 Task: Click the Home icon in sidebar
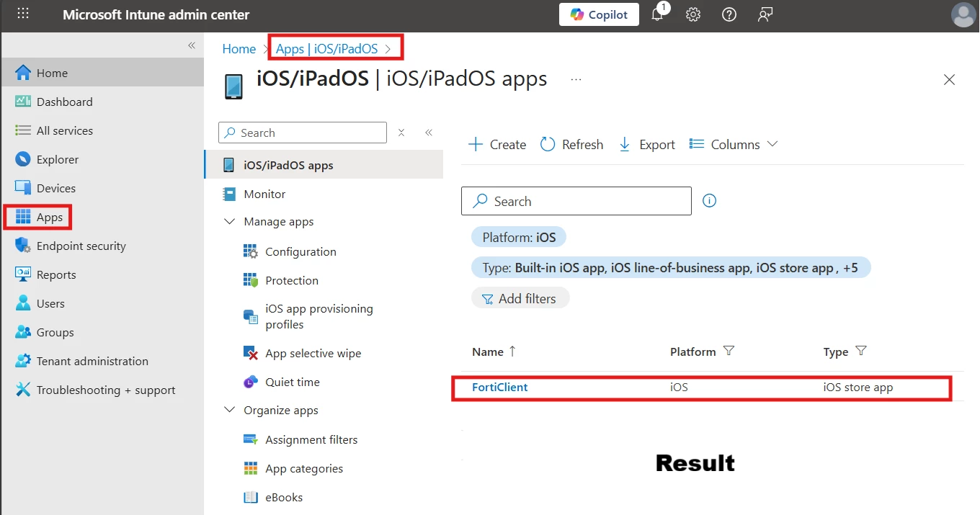coord(23,73)
